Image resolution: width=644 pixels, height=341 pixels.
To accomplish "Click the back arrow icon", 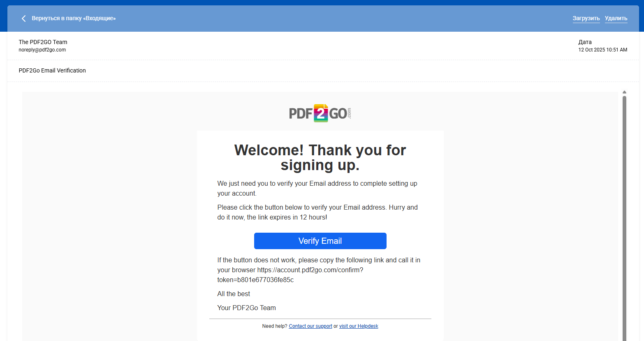I will pos(23,19).
